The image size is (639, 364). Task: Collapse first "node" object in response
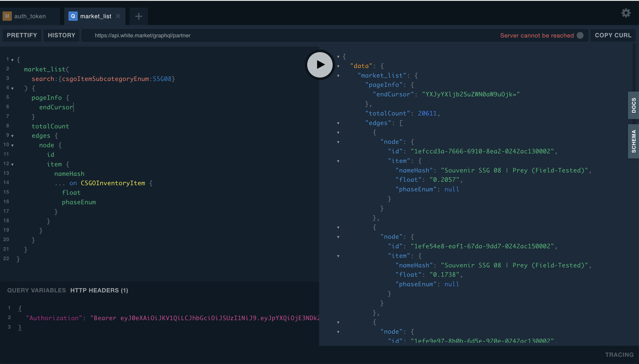tap(338, 142)
